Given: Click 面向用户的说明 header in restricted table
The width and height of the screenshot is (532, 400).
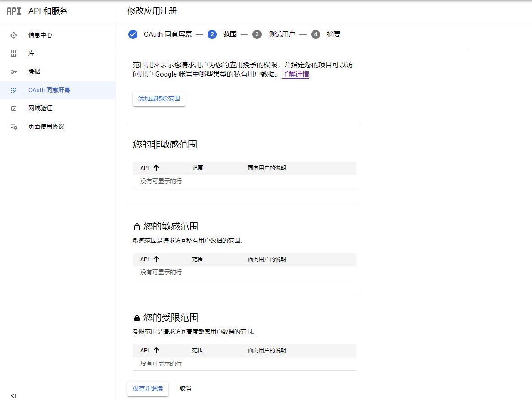Looking at the screenshot, I should (267, 351).
